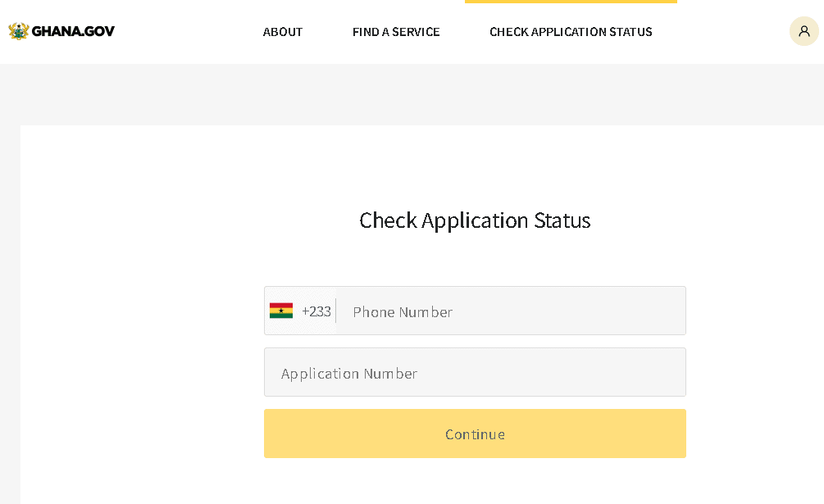Click the Check Application Status heading
Image resolution: width=824 pixels, height=504 pixels.
[475, 220]
